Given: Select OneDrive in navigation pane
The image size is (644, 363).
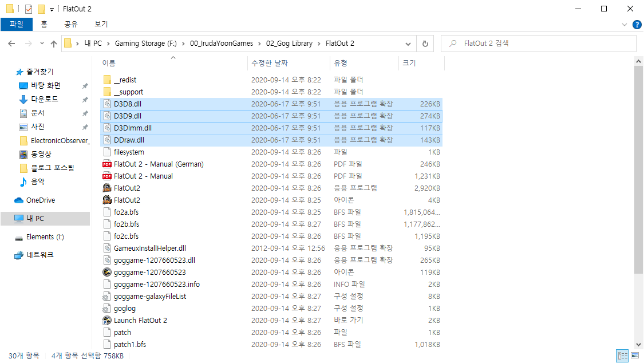Looking at the screenshot, I should 40,200.
